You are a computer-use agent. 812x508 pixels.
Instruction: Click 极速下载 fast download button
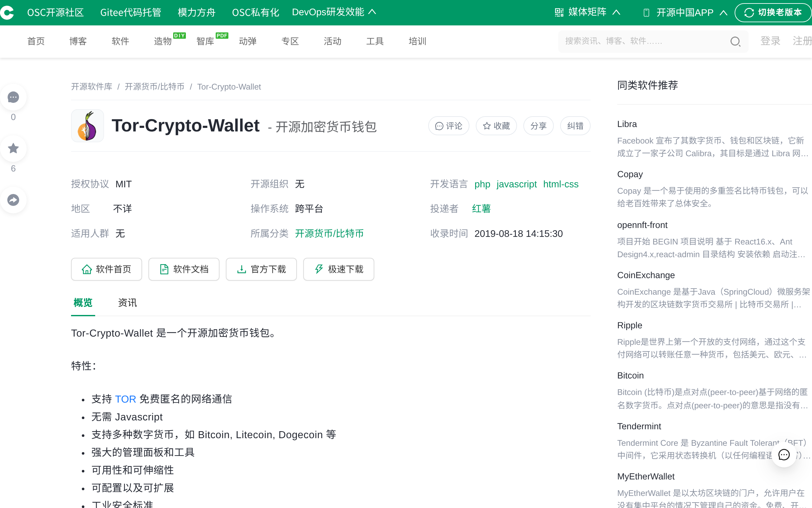338,269
